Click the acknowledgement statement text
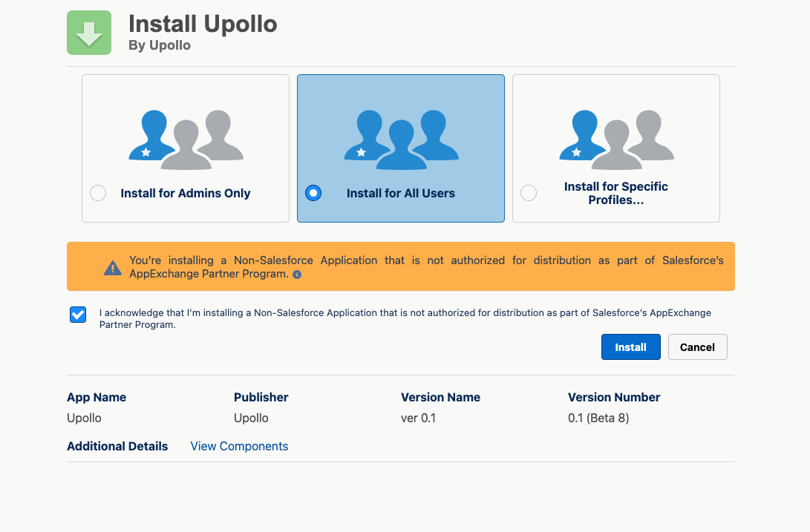 (405, 319)
